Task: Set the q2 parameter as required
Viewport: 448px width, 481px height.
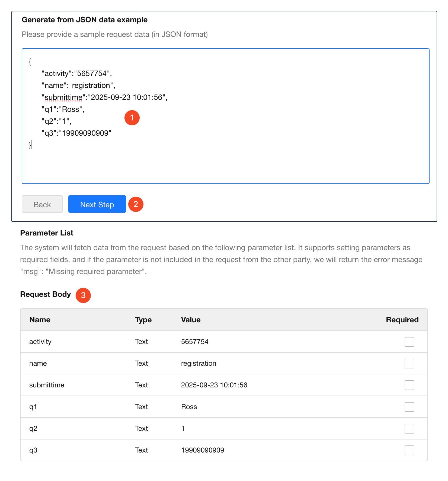Action: coord(409,429)
